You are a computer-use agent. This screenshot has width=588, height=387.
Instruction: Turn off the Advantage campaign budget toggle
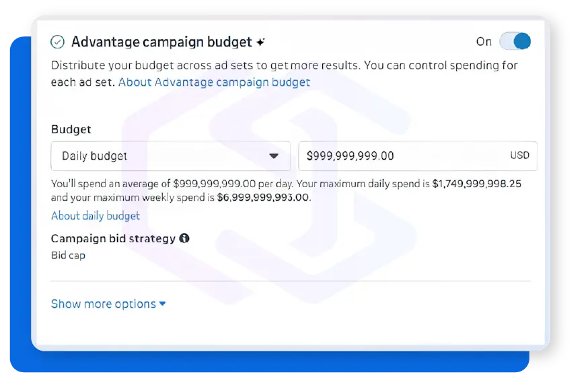pos(515,42)
